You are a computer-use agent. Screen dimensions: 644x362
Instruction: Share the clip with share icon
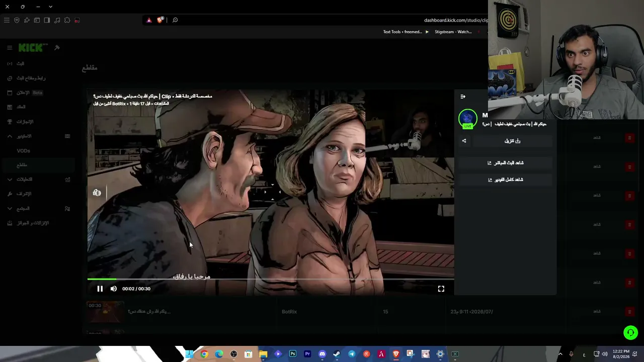464,141
